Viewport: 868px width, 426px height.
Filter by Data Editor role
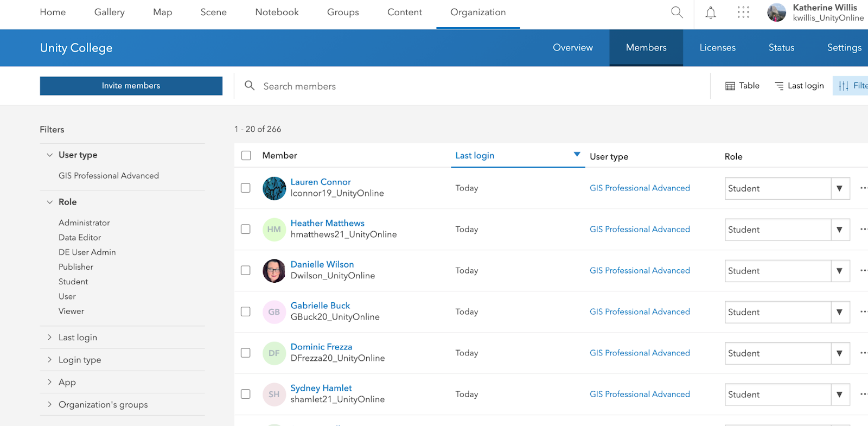[80, 237]
